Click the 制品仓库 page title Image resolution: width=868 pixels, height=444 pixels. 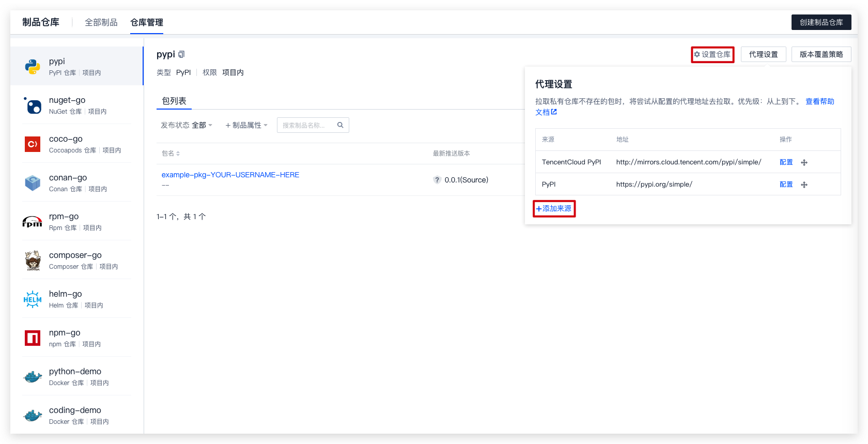click(41, 22)
